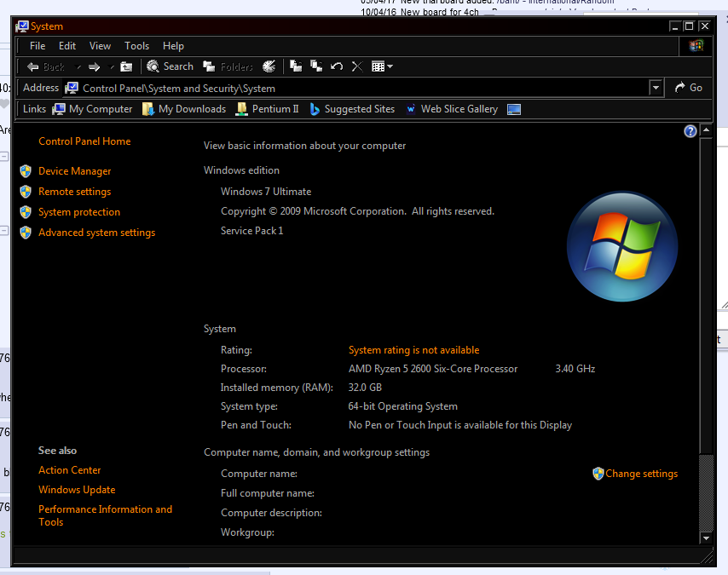Click the window resize grip corner

707,556
